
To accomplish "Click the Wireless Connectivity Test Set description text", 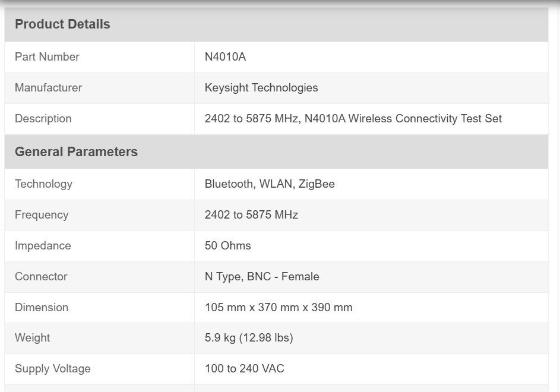I will point(425,119).
